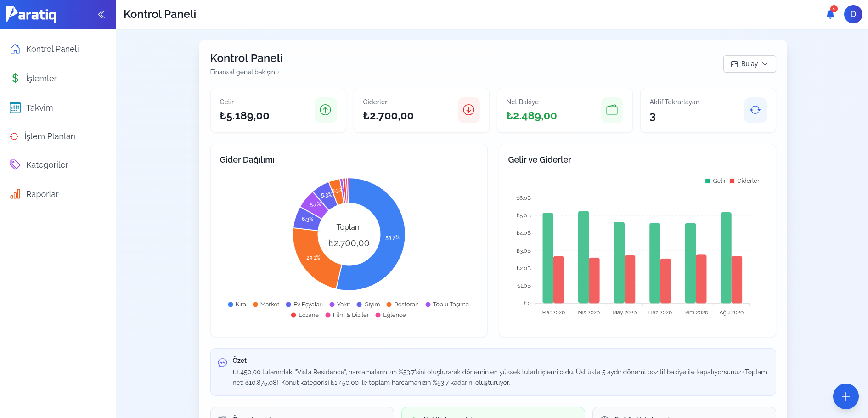Click the Aktif Tekrarlayan refresh icon
This screenshot has height=418, width=868.
tap(755, 110)
